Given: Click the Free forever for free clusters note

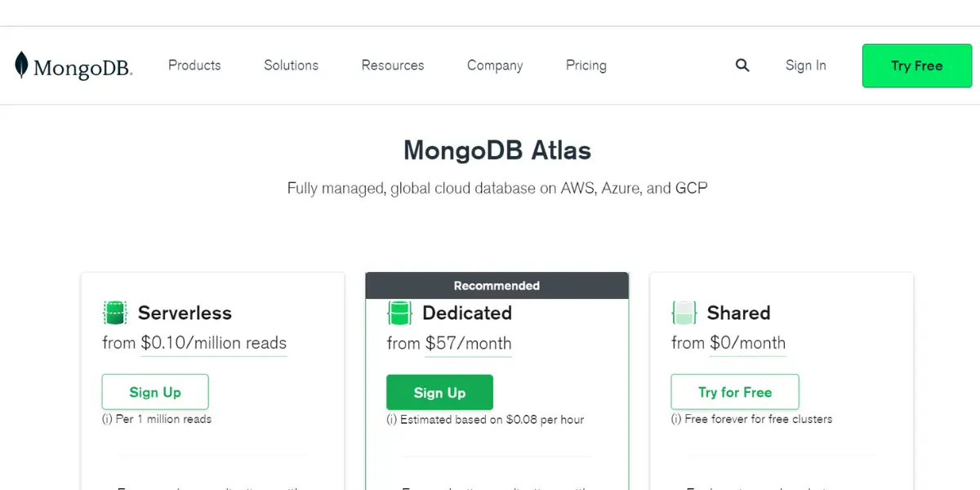Looking at the screenshot, I should [x=752, y=419].
